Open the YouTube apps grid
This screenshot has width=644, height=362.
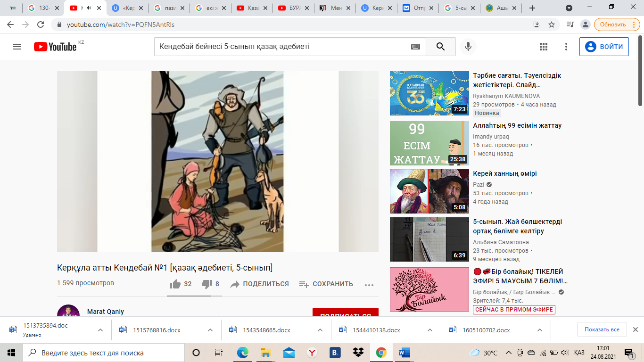point(544,47)
